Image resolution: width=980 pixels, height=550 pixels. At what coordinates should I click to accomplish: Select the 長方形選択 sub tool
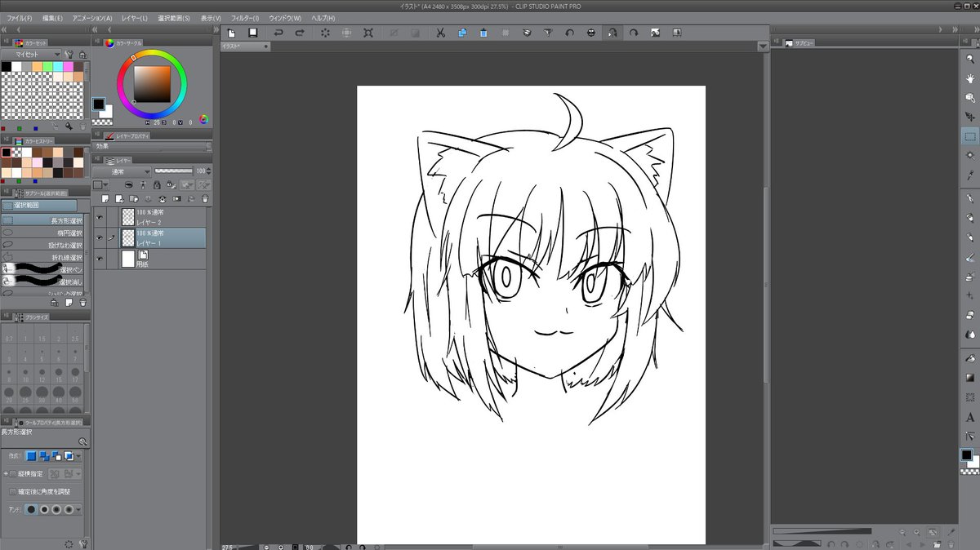coord(42,220)
